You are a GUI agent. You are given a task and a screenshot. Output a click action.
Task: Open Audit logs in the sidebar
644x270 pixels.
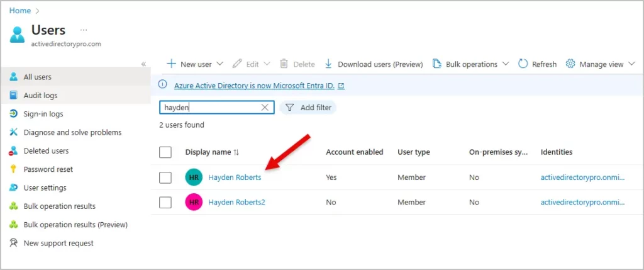[76, 95]
